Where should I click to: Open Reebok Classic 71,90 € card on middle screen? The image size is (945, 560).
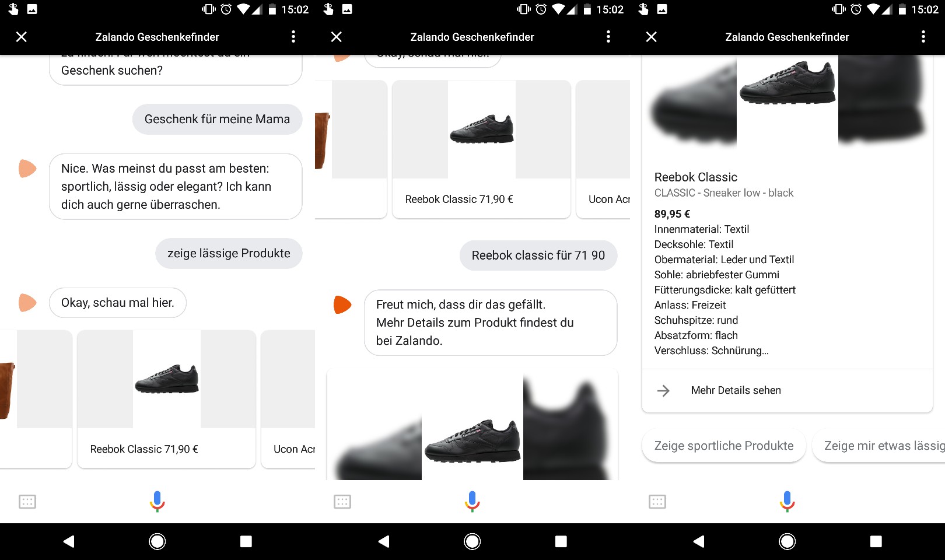click(482, 149)
